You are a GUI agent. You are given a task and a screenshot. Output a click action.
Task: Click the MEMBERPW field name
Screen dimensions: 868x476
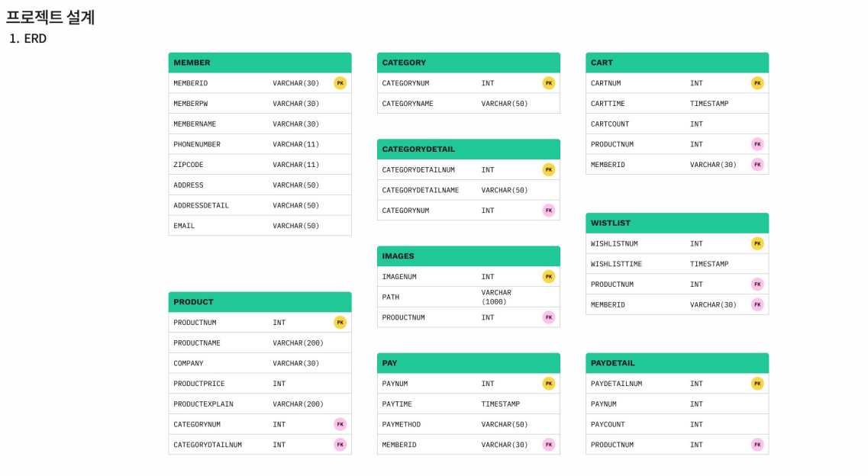190,104
